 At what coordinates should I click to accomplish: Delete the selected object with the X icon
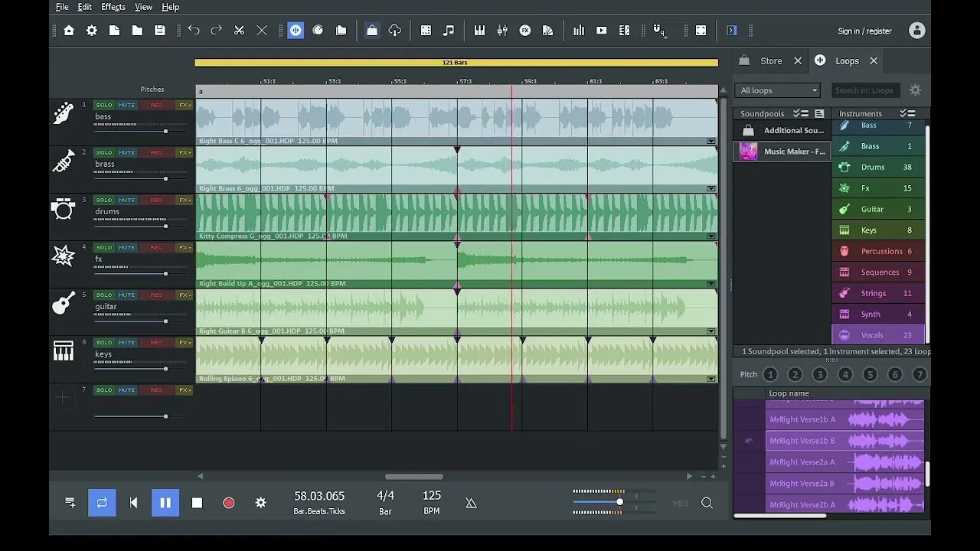262,31
